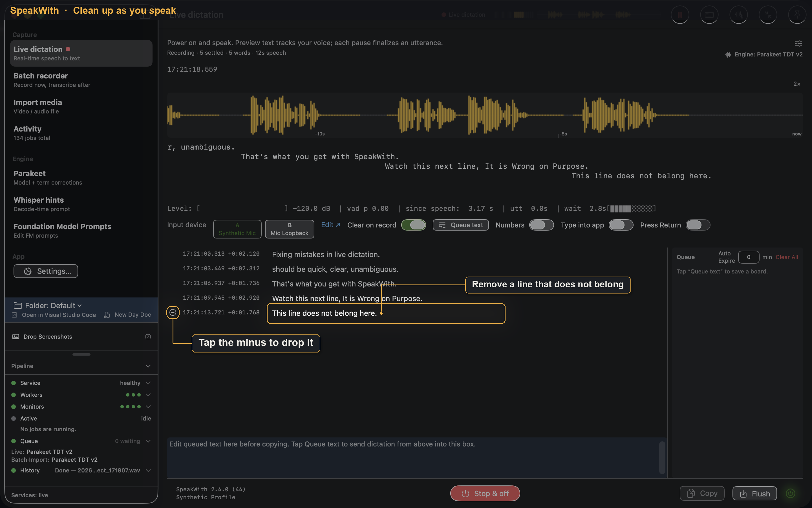Click Clear All in Queue panel
This screenshot has width=812, height=508.
coord(787,257)
